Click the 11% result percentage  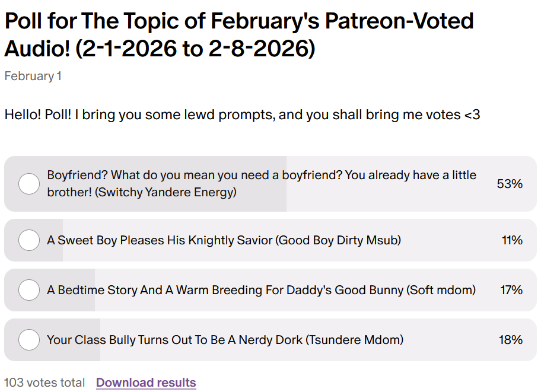[x=511, y=240]
